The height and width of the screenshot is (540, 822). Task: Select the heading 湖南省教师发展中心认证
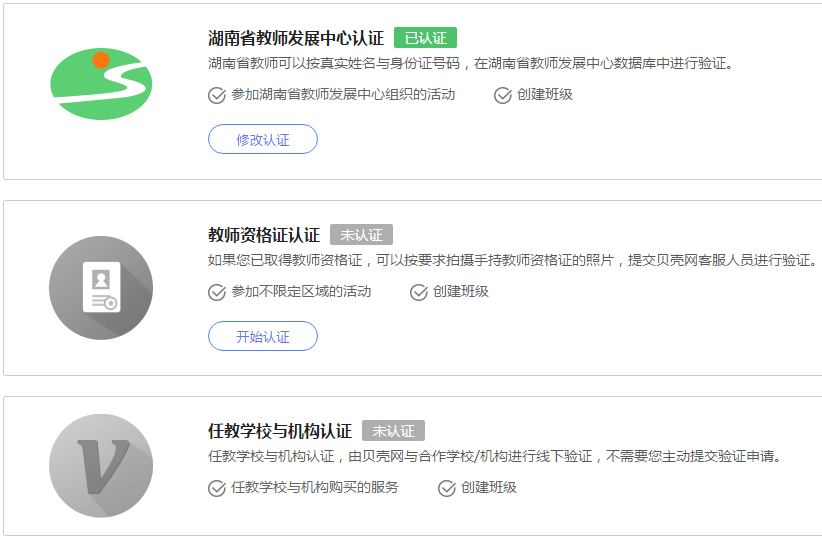296,38
